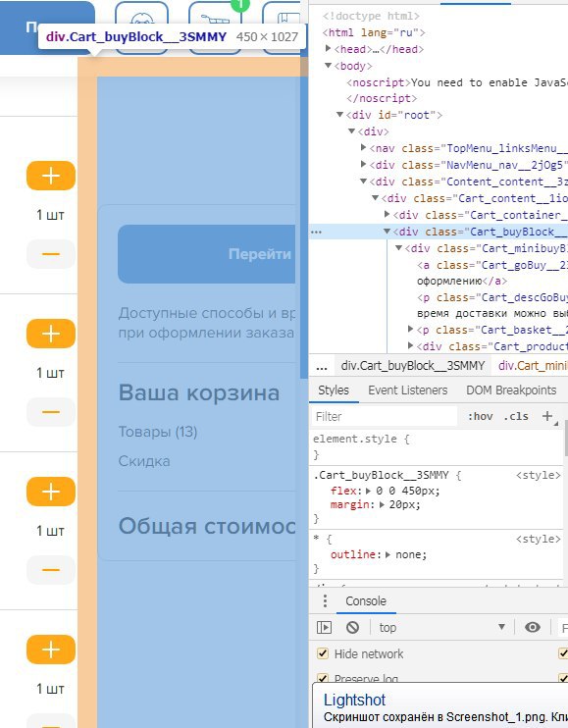The height and width of the screenshot is (728, 568).
Task: Click the Styles pane vertical scrollbar
Action: click(x=566, y=439)
